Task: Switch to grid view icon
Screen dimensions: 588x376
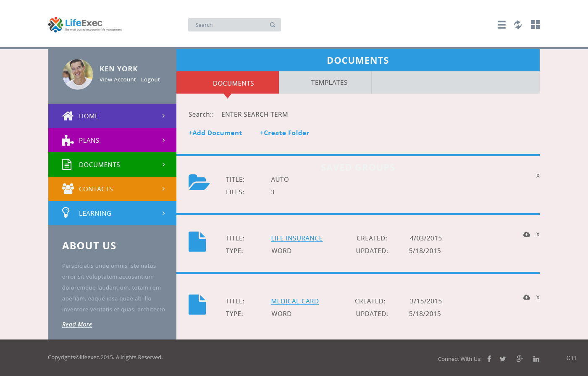Action: [x=535, y=25]
